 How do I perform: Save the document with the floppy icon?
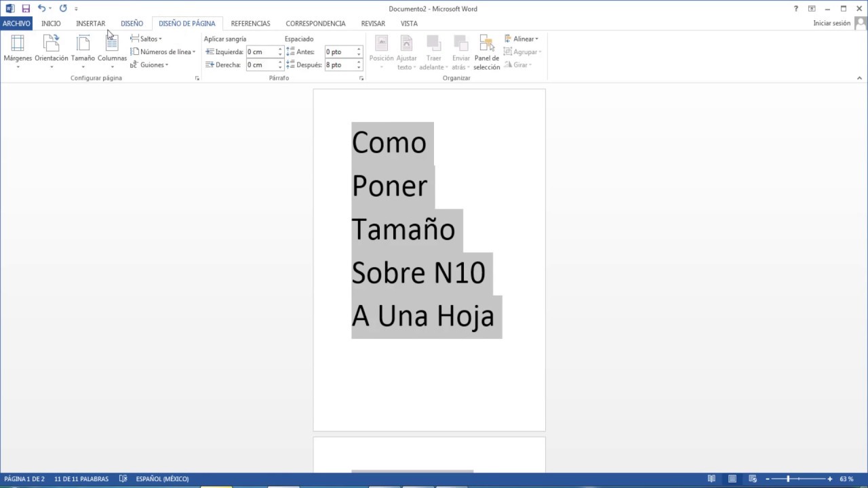click(26, 9)
